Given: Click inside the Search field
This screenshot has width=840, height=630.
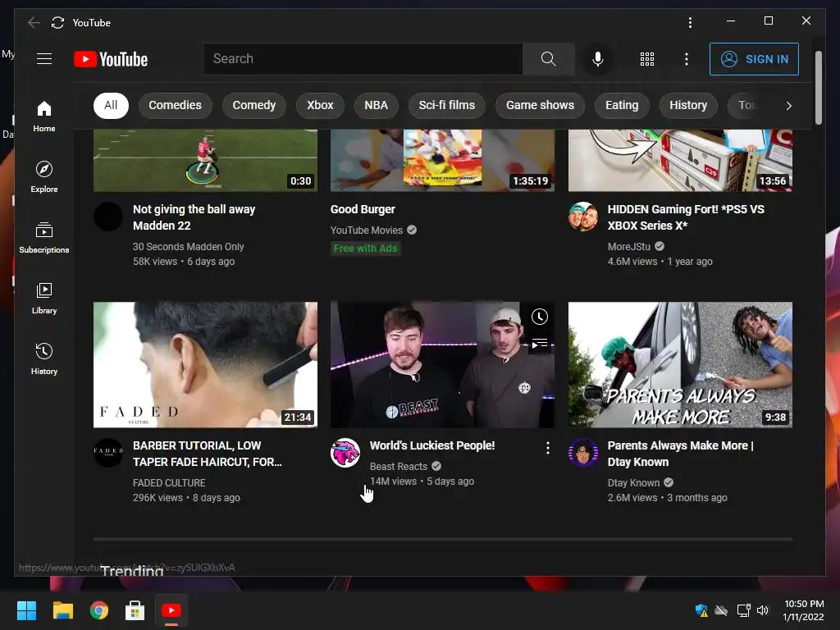Looking at the screenshot, I should point(363,59).
